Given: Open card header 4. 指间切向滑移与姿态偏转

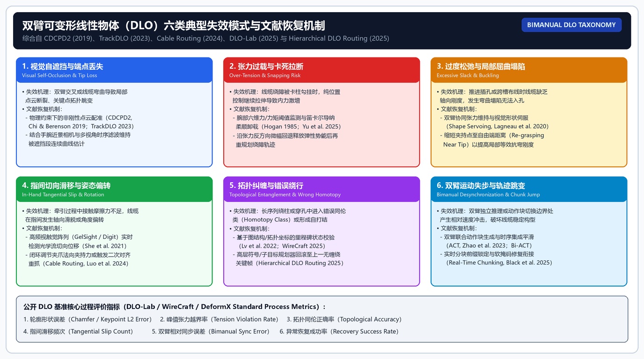Looking at the screenshot, I should pos(114,189).
